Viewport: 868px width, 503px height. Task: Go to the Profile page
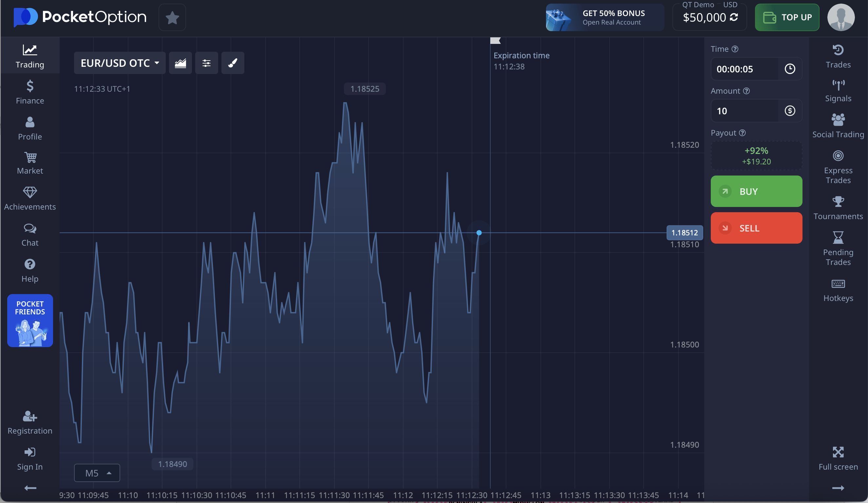(30, 128)
